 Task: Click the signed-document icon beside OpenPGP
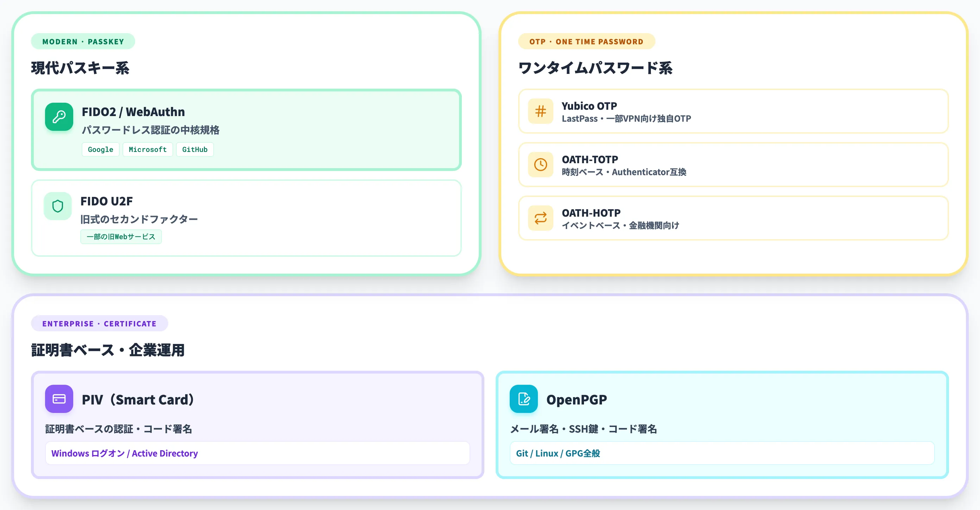tap(523, 399)
